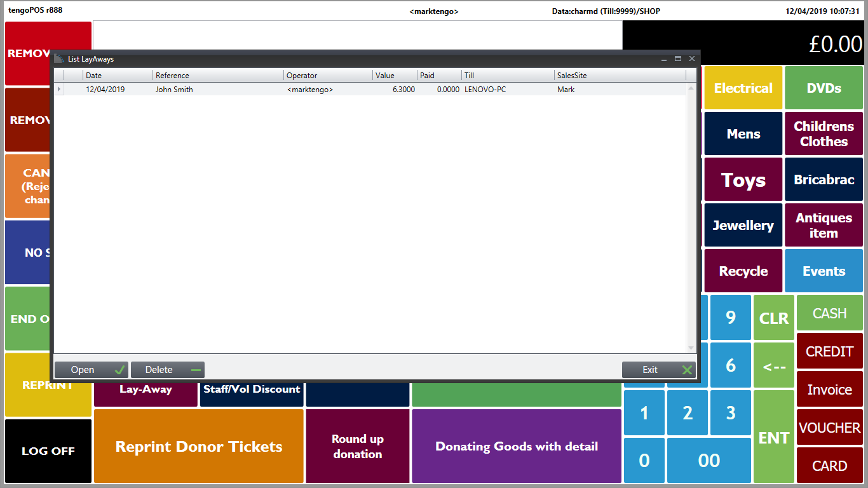Image resolution: width=868 pixels, height=488 pixels.
Task: Click the LOG OFF button
Action: click(48, 451)
